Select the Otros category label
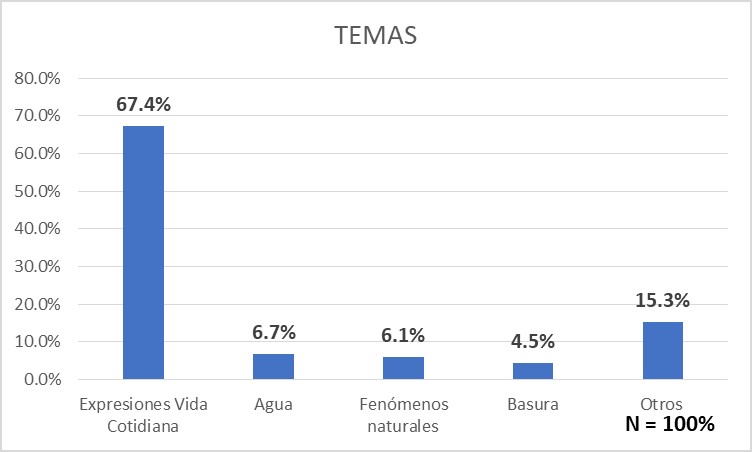This screenshot has width=752, height=452. tap(663, 405)
